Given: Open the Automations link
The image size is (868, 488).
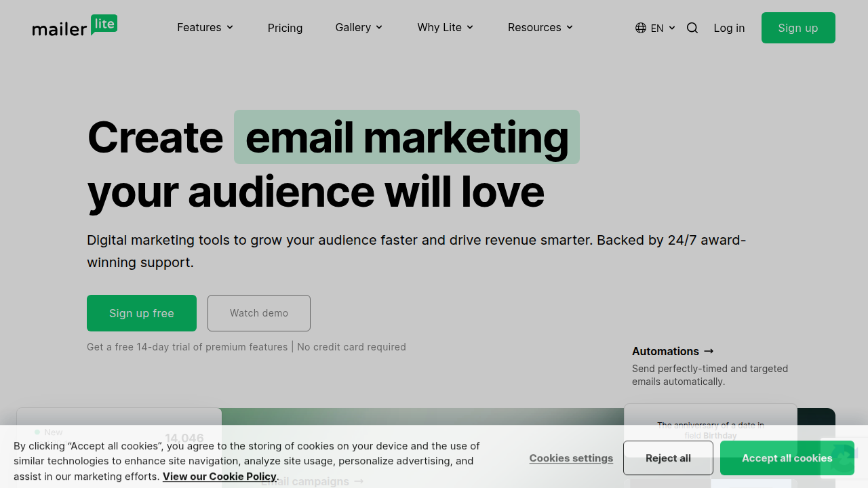Looking at the screenshot, I should [673, 351].
